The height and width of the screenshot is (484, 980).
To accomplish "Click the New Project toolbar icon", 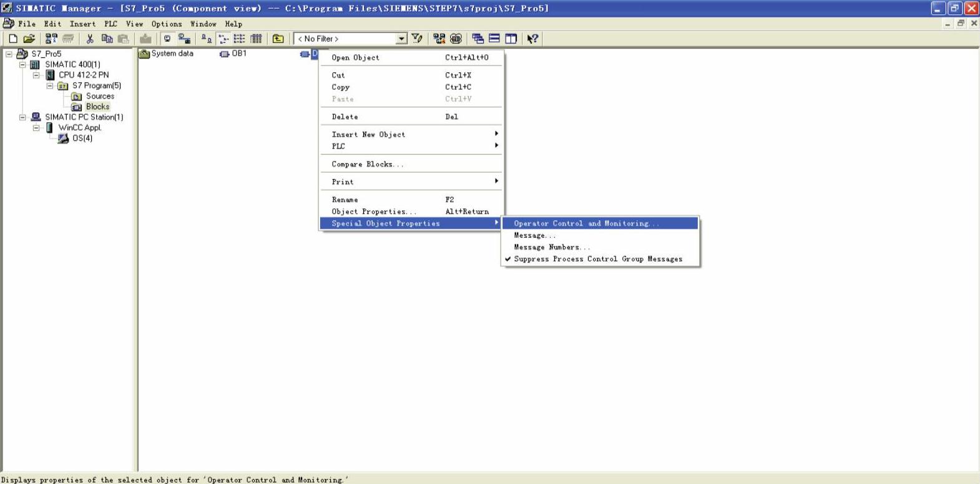I will [x=12, y=39].
